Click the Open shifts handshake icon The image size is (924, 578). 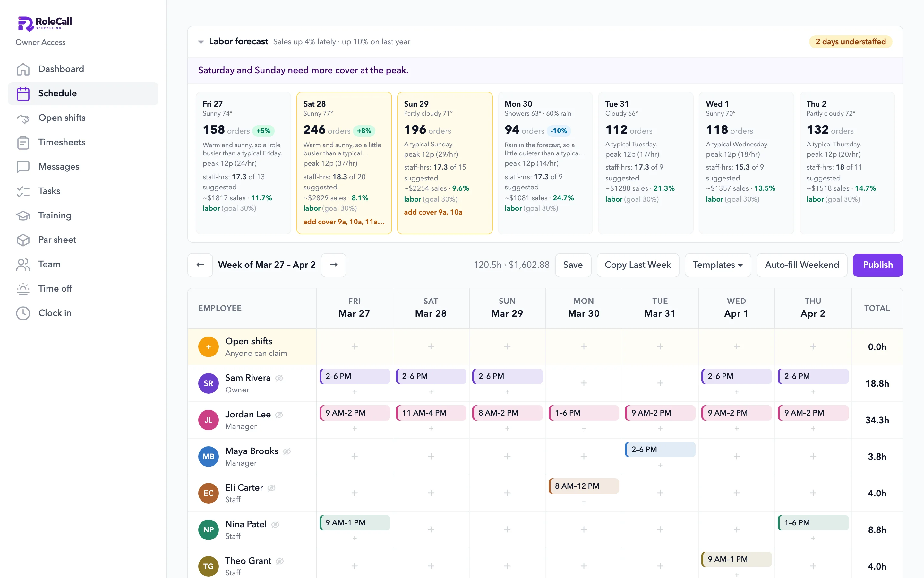click(x=23, y=118)
